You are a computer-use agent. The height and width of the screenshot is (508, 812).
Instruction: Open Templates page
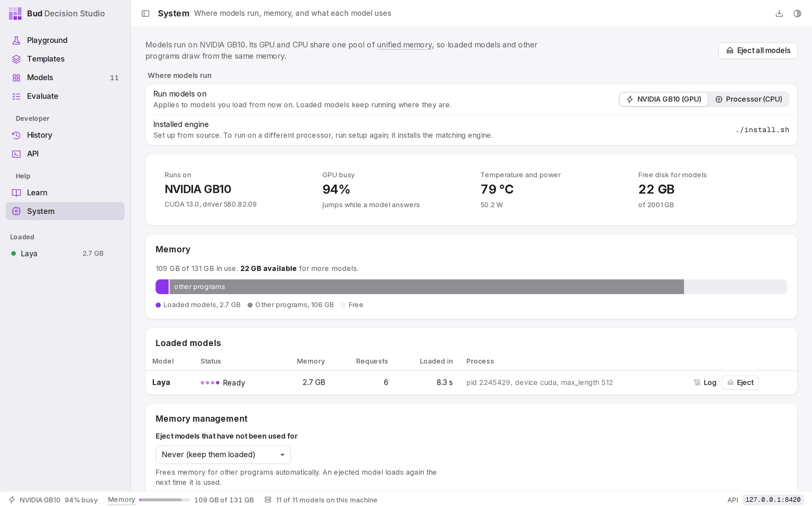pyautogui.click(x=65, y=59)
